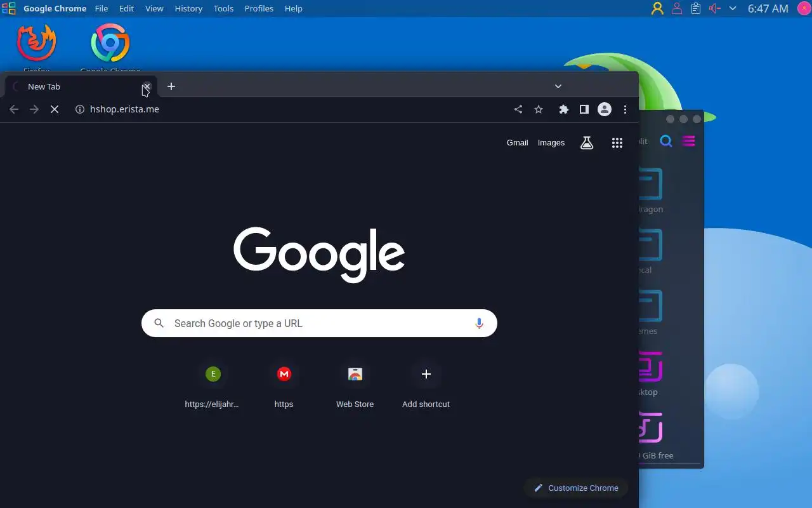812x508 pixels.
Task: Open the Tools menu
Action: coord(223,8)
